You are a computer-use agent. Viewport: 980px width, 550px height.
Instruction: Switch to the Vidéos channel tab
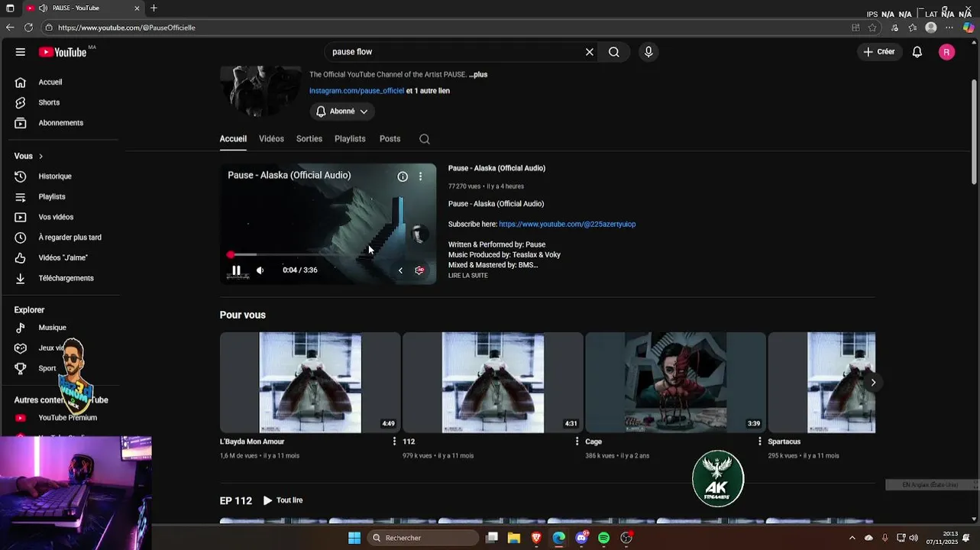pyautogui.click(x=271, y=139)
